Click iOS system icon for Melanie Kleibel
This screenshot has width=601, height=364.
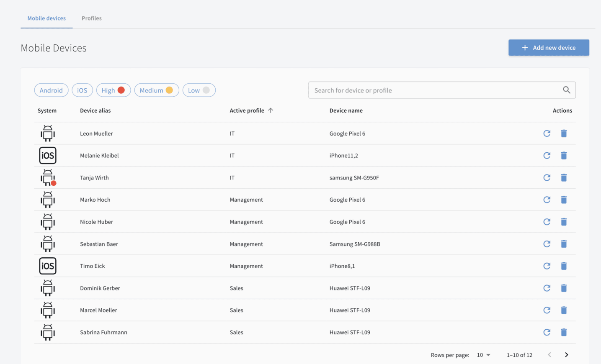tap(48, 156)
